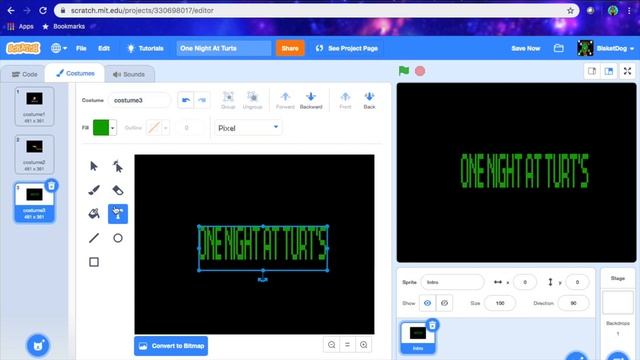Select the costume2 thumbnail
The height and width of the screenshot is (360, 640).
point(34,154)
